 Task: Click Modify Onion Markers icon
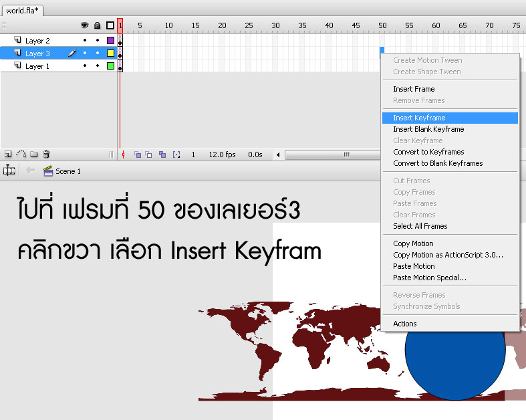click(176, 154)
